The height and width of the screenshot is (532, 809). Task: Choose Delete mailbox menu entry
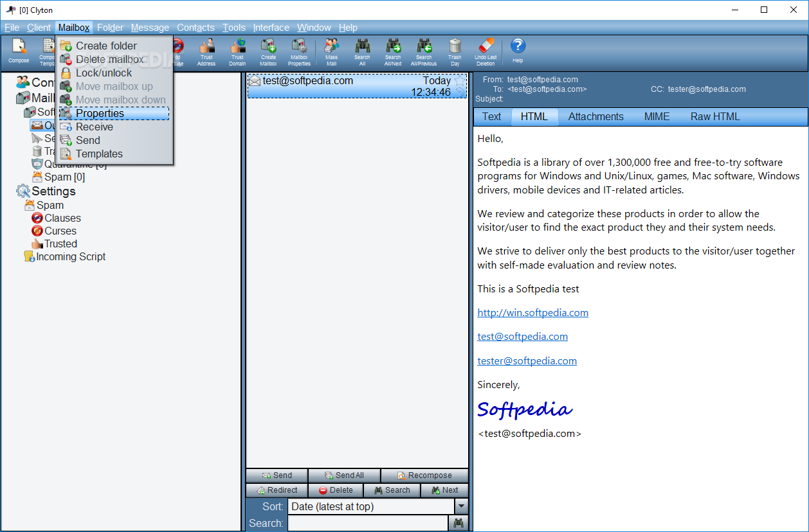(x=114, y=59)
